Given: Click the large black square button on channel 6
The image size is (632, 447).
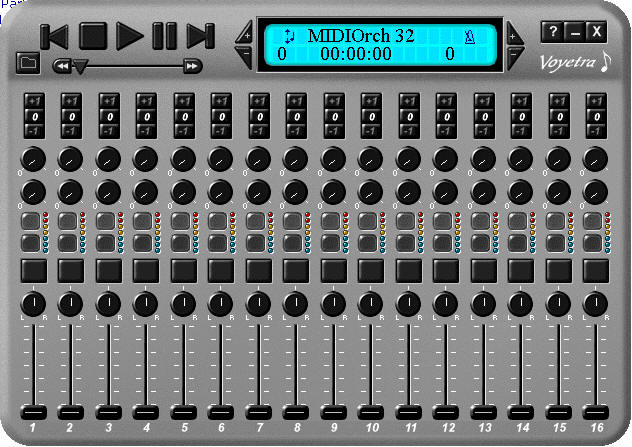Looking at the screenshot, I should (221, 271).
